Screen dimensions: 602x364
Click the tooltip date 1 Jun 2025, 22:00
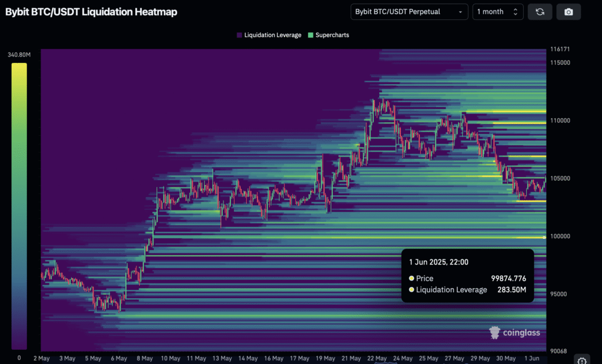tap(439, 262)
